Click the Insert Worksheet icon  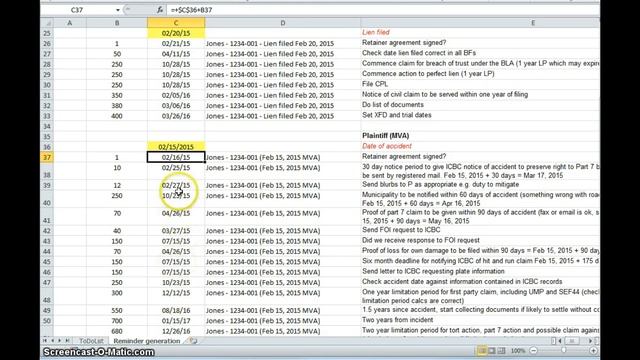pyautogui.click(x=193, y=341)
